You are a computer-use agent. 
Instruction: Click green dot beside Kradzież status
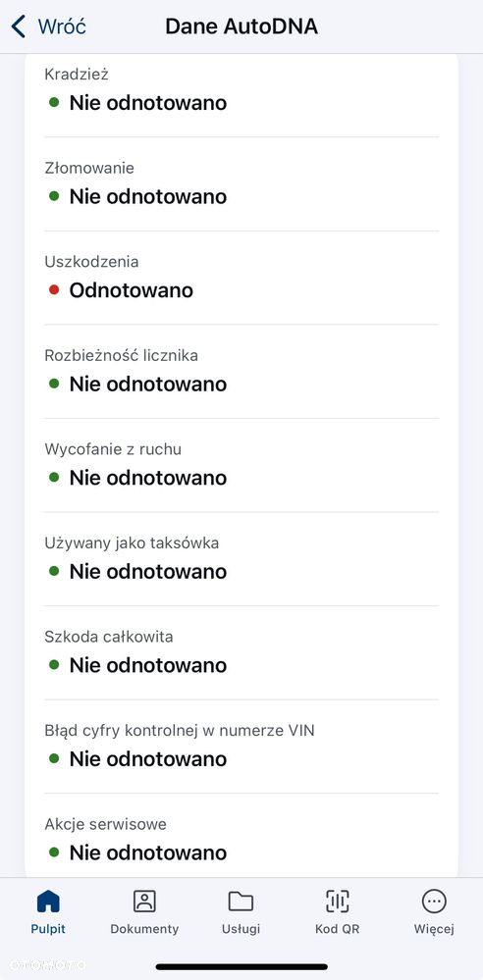point(54,102)
